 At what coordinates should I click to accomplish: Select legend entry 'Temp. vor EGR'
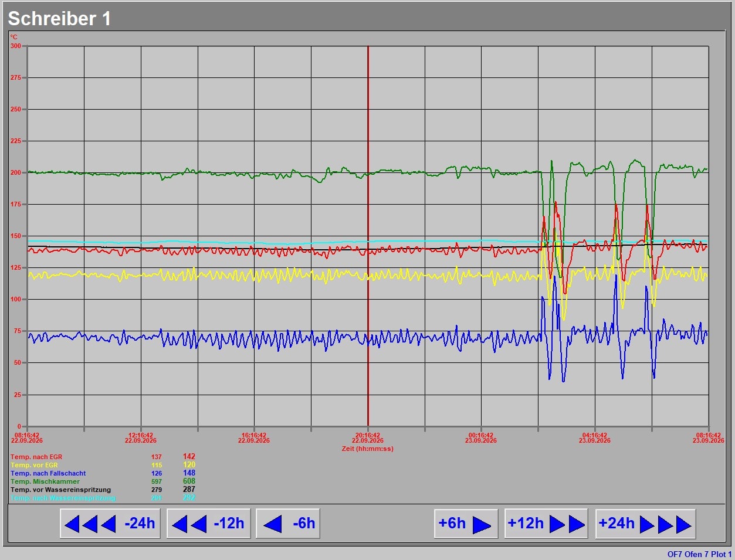[x=34, y=465]
